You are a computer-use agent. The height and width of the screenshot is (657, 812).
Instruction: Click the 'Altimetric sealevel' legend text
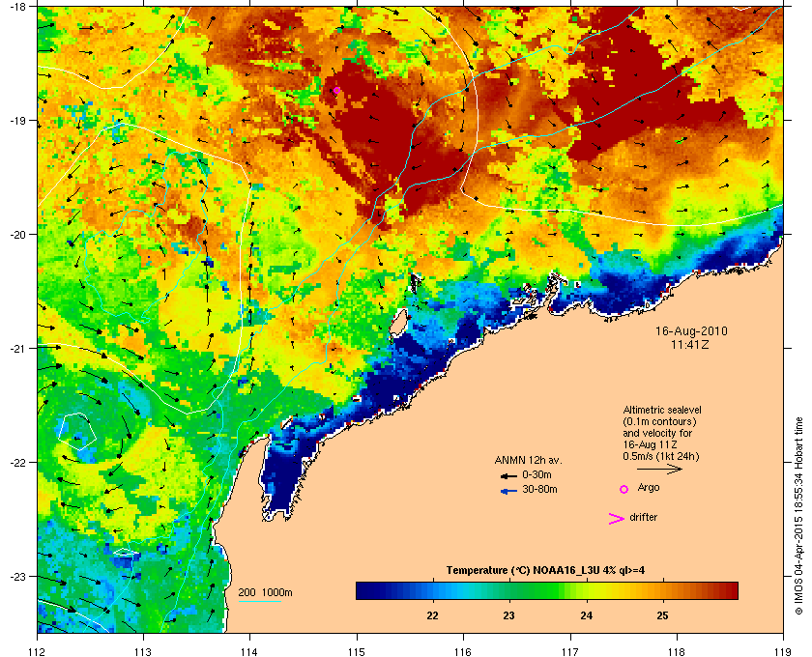click(662, 410)
